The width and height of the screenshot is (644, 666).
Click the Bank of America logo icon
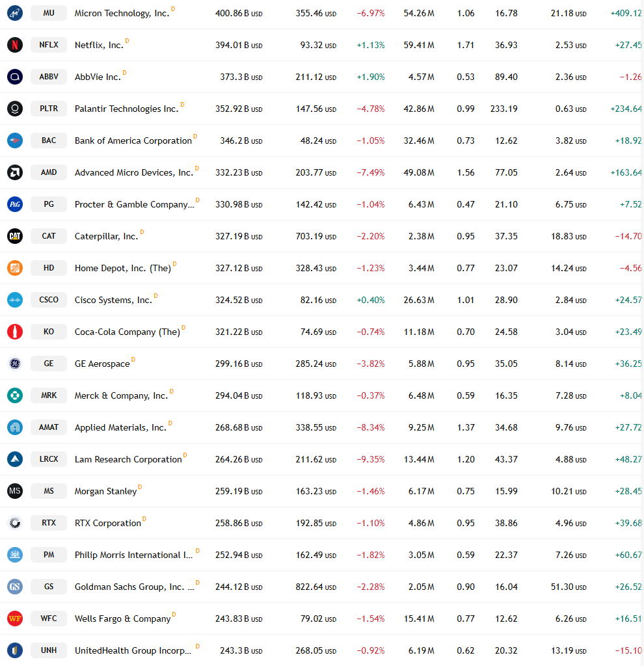coord(15,140)
